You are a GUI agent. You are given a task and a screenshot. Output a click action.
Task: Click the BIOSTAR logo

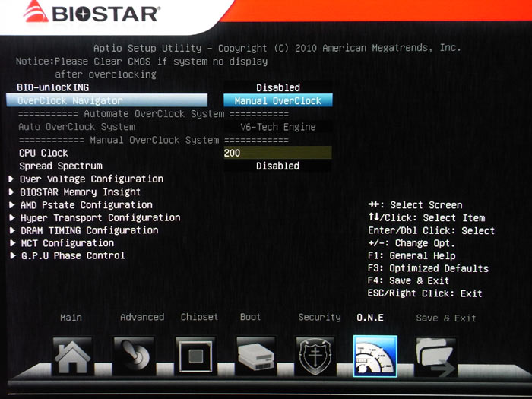tap(91, 14)
